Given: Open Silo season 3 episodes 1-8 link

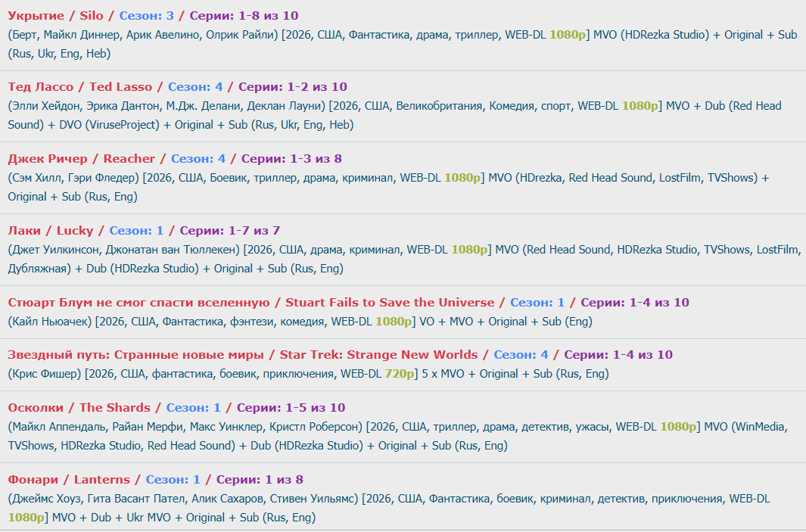Looking at the screenshot, I should pyautogui.click(x=244, y=15).
